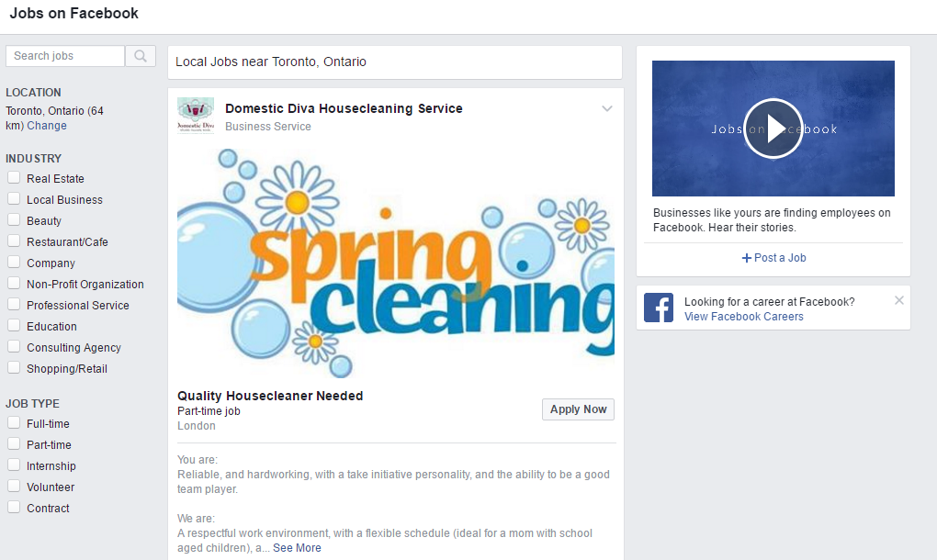
Task: Enable the Education industry filter
Action: point(14,326)
